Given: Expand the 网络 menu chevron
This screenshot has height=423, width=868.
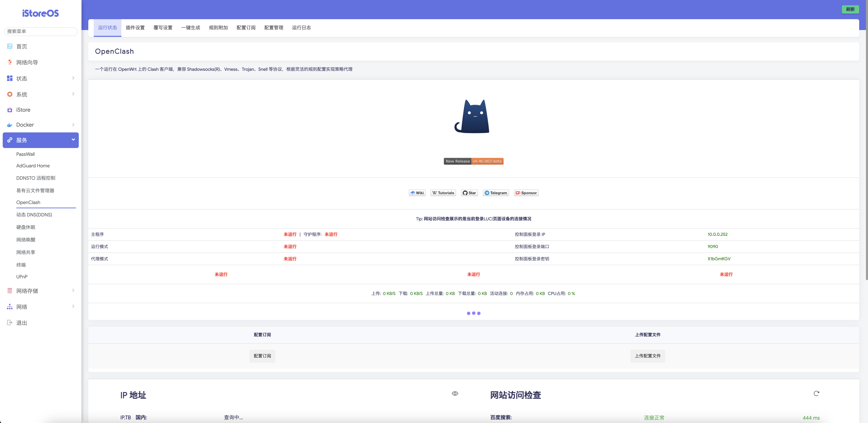Looking at the screenshot, I should pos(73,306).
